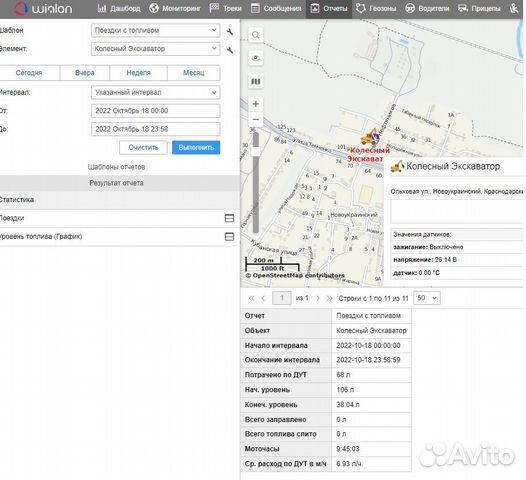This screenshot has width=526, height=480.
Task: Open element properties with wrench icon
Action: tap(230, 50)
